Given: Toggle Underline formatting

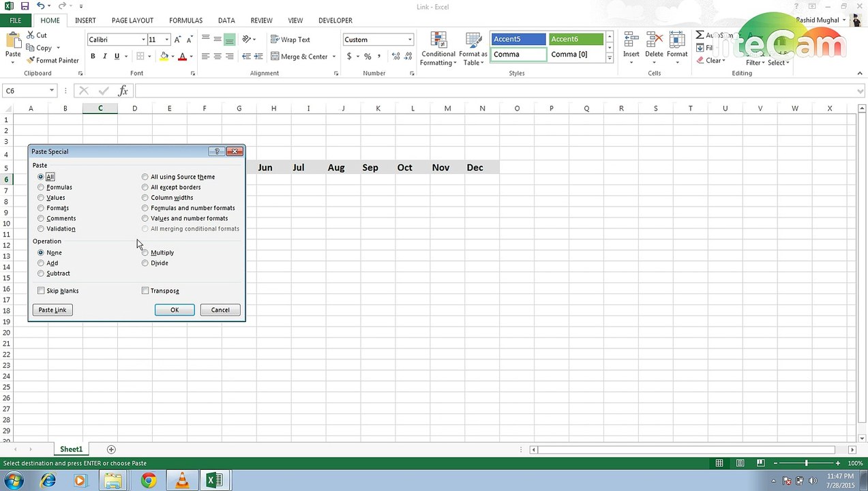Looking at the screenshot, I should (117, 57).
